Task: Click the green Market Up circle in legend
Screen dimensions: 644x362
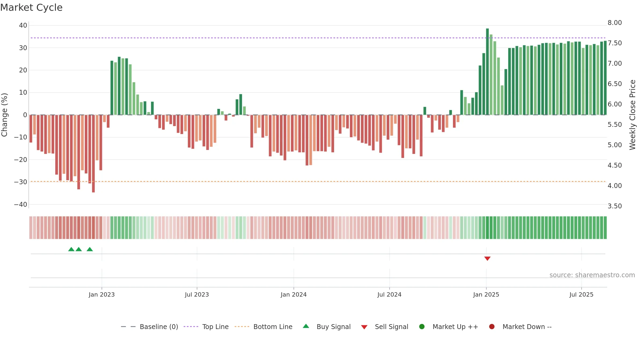Action: 422,327
